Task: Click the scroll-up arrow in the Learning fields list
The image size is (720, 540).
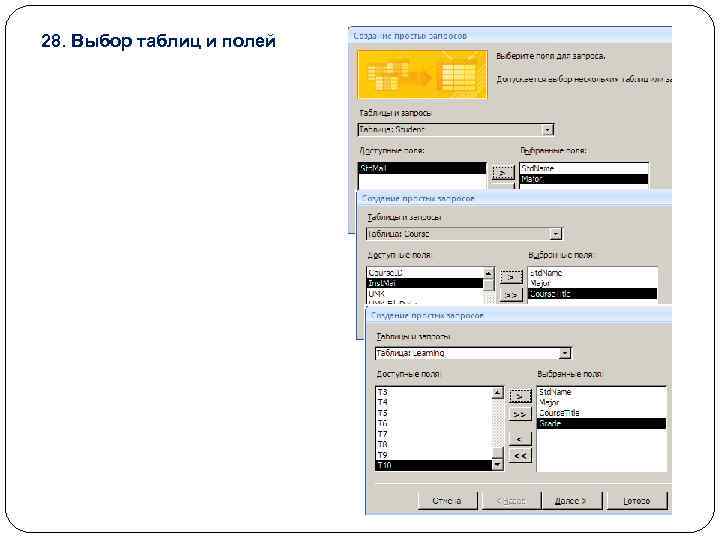Action: click(x=497, y=393)
